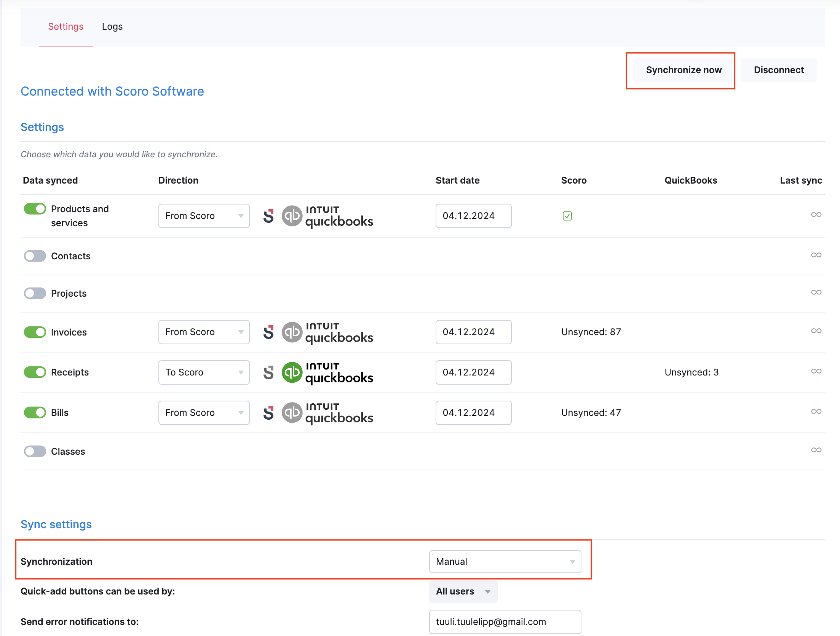840x636 pixels.
Task: Click the link icon in Contacts row
Action: [816, 255]
